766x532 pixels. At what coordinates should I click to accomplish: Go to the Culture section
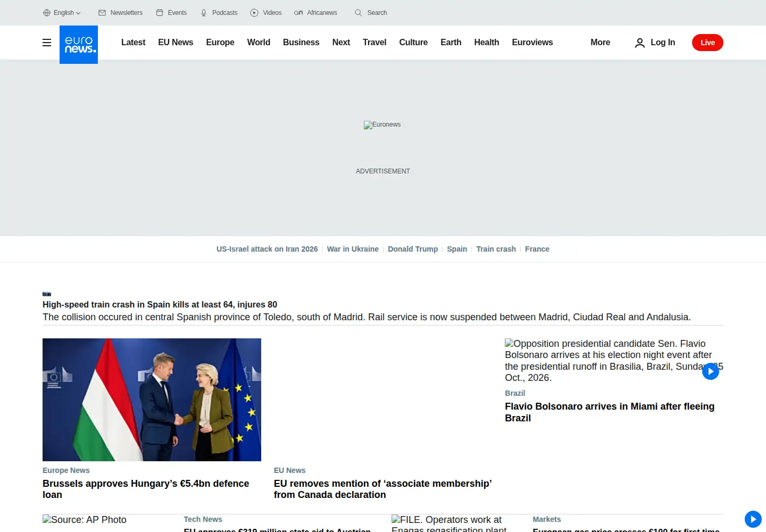[x=413, y=43]
